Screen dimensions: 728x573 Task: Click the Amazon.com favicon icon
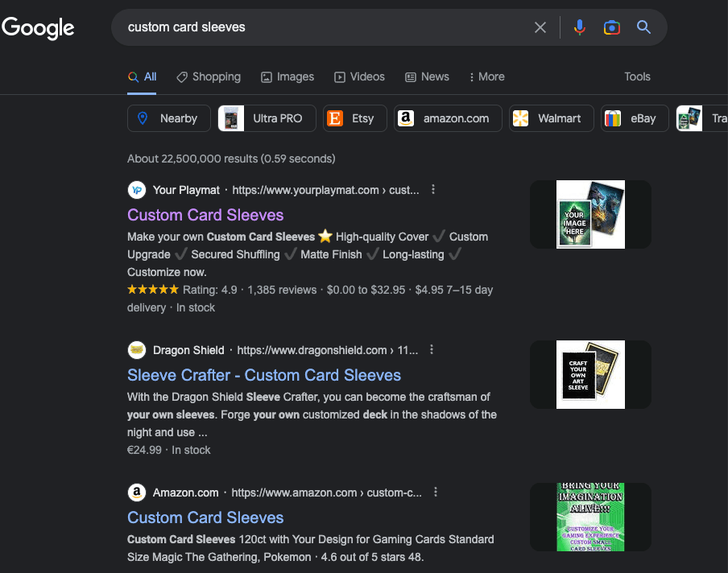click(137, 493)
